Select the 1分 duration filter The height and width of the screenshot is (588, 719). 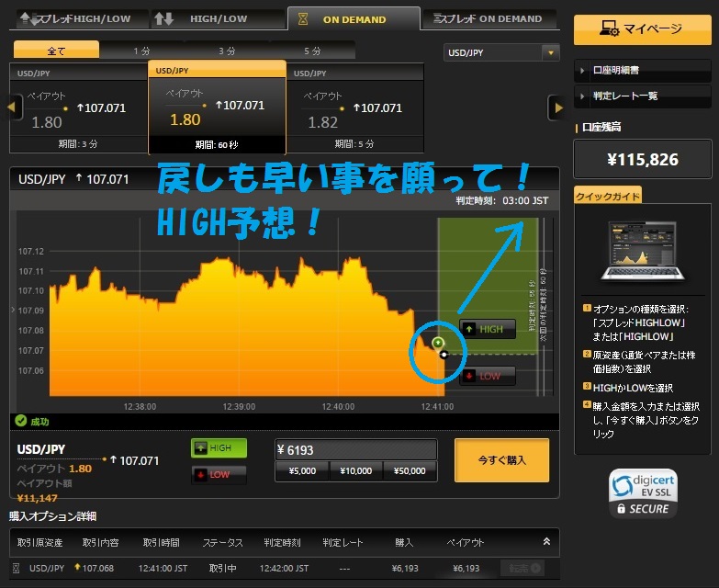(x=141, y=51)
